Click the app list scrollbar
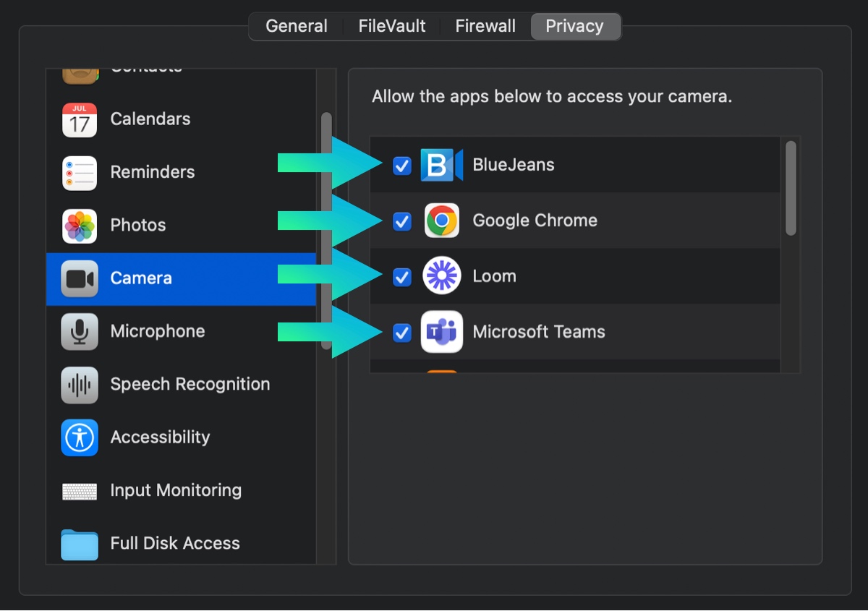The width and height of the screenshot is (868, 611). (791, 188)
